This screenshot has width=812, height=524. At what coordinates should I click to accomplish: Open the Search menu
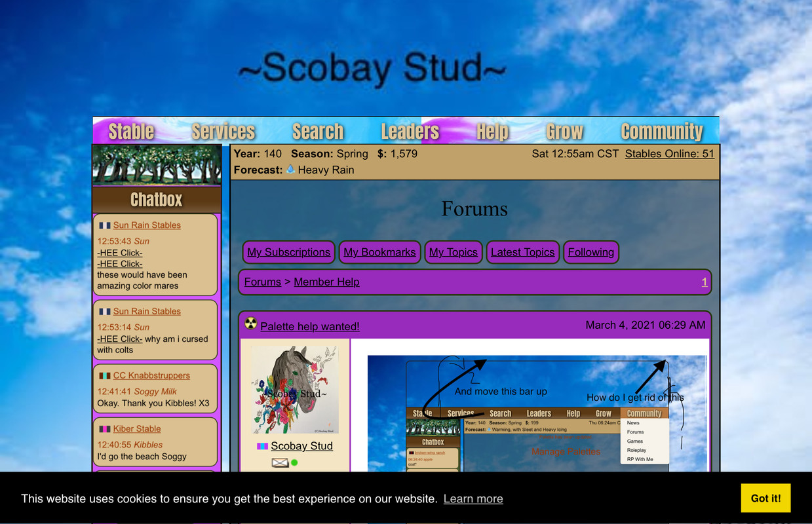pyautogui.click(x=318, y=132)
